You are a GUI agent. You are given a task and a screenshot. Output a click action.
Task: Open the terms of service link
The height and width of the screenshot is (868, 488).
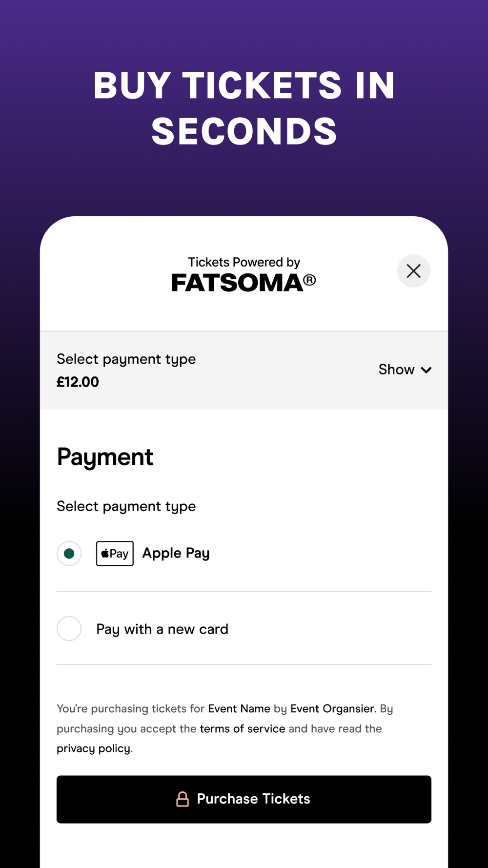click(243, 728)
